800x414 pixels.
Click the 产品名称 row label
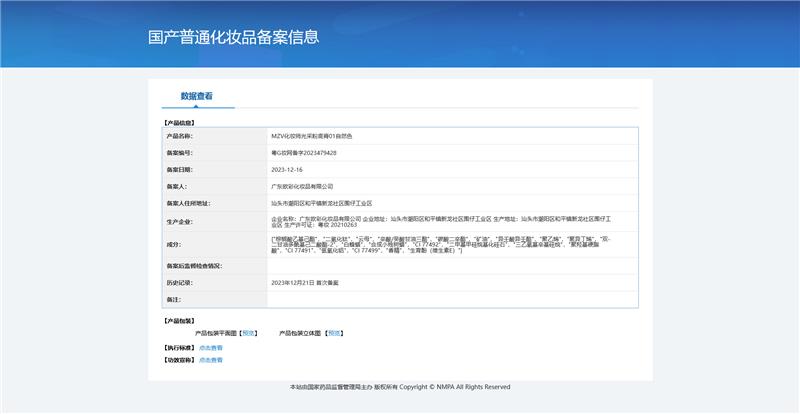pos(180,136)
